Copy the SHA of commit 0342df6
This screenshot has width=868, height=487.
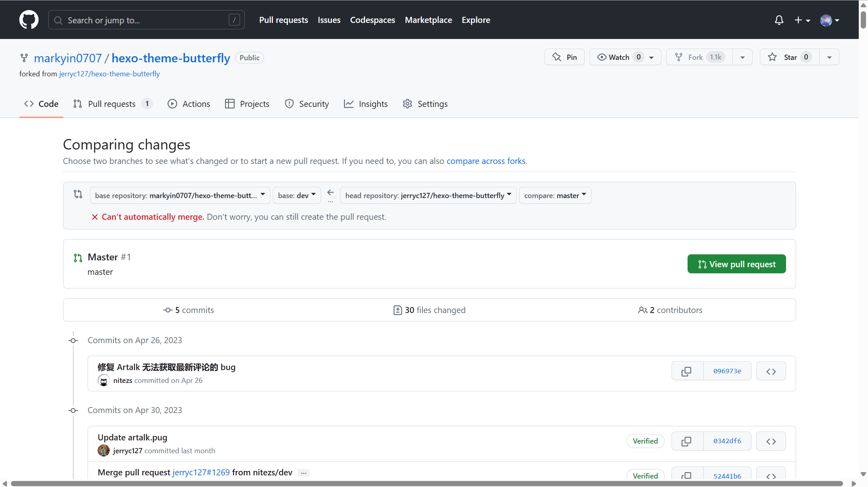click(686, 441)
